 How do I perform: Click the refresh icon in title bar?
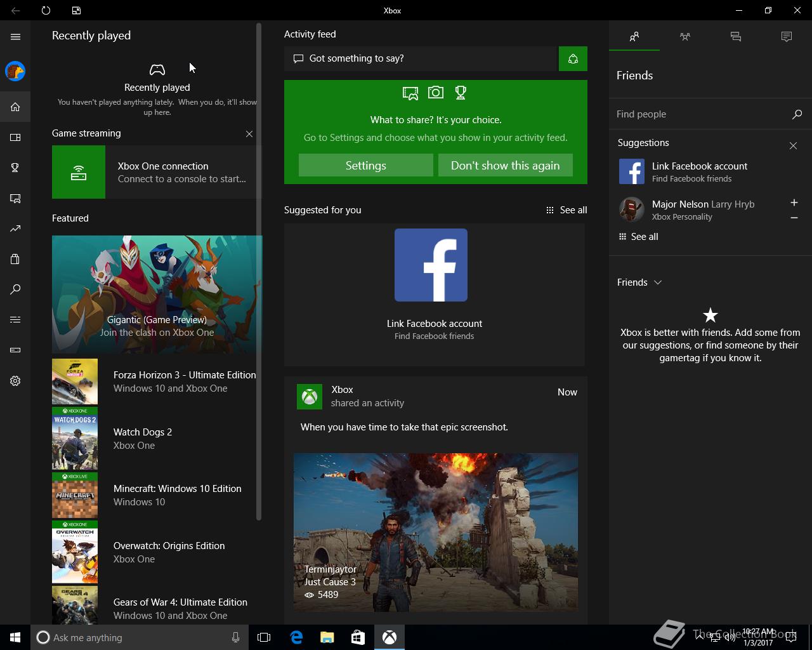(x=46, y=10)
